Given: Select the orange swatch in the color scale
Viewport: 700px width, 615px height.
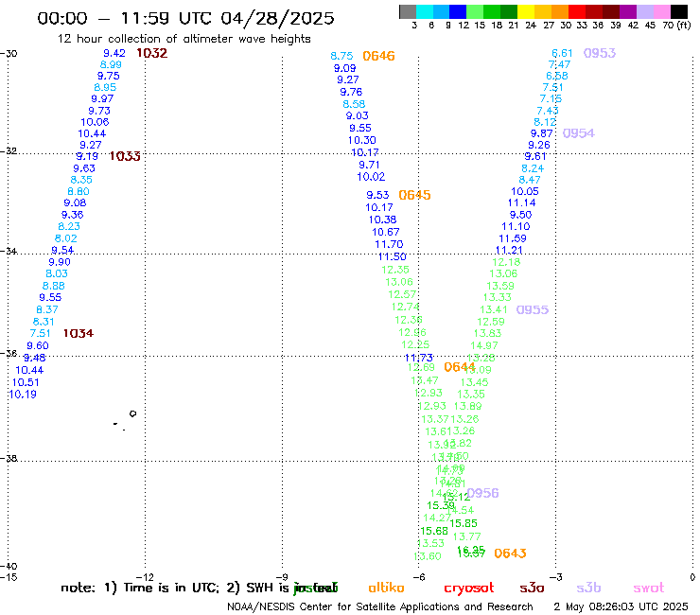Looking at the screenshot, I should click(x=559, y=11).
